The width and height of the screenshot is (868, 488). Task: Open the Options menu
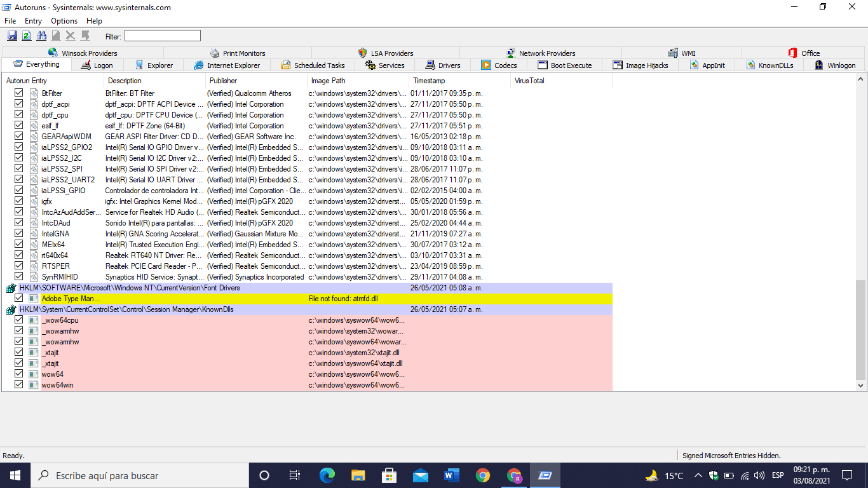[64, 21]
